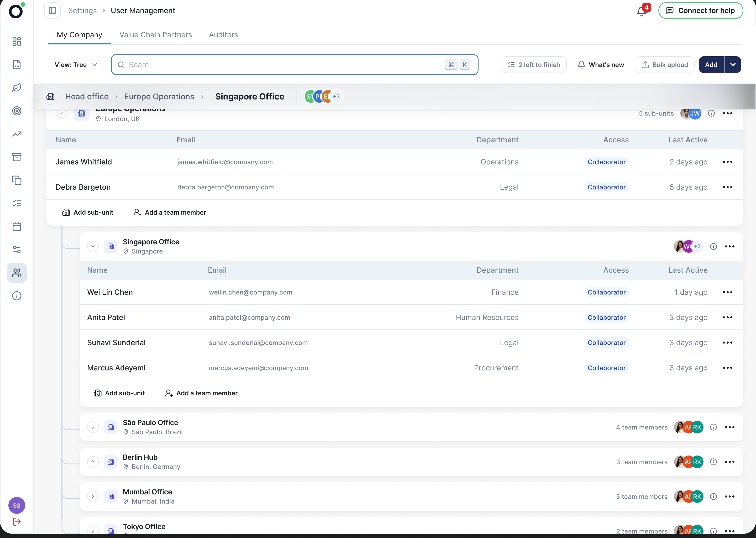Select the users management icon in sidebar
This screenshot has width=756, height=538.
pyautogui.click(x=17, y=273)
